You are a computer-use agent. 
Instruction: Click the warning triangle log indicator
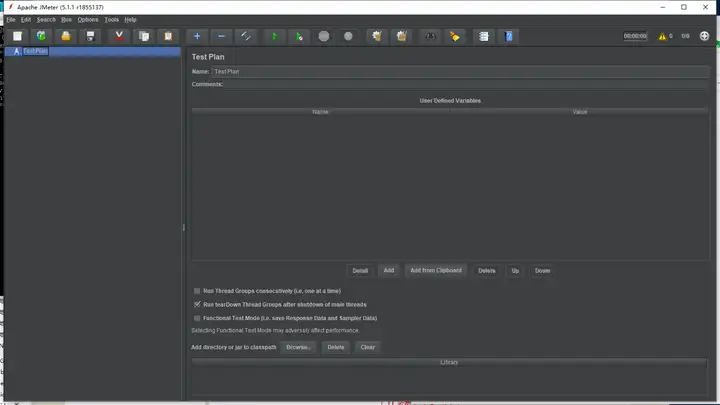[x=662, y=36]
